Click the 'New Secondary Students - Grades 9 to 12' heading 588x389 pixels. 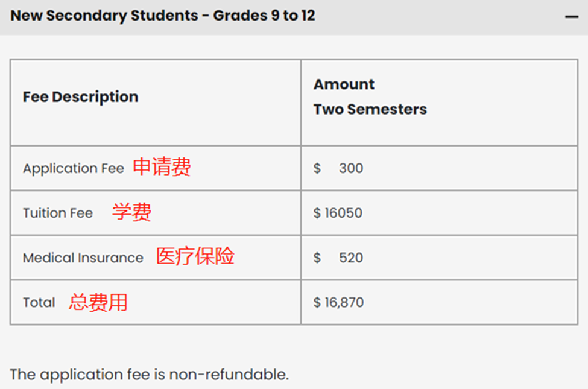click(x=163, y=16)
